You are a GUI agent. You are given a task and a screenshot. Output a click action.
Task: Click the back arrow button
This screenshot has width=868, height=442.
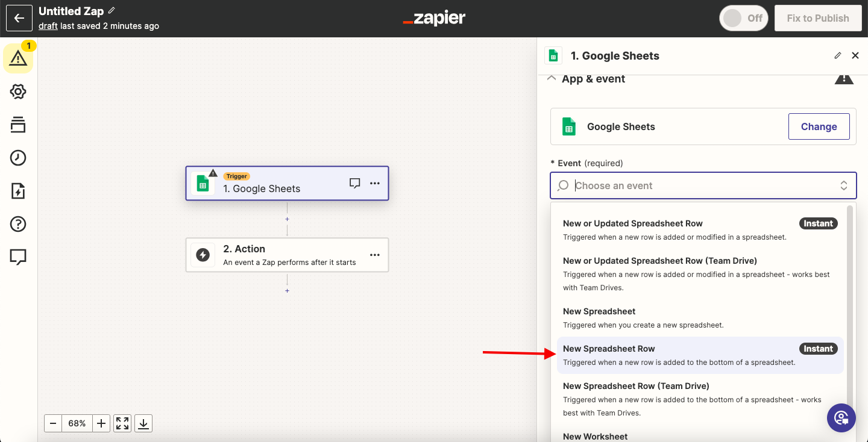pos(19,18)
